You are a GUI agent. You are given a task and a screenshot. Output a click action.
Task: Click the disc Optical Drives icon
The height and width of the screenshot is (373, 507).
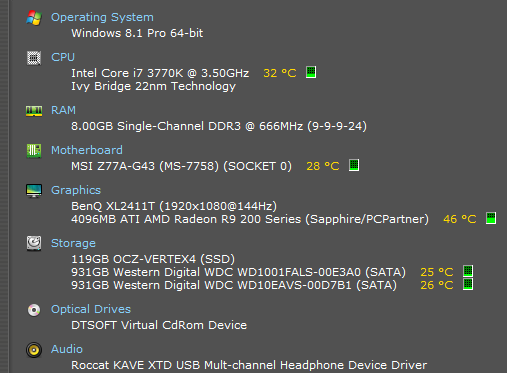[x=34, y=310]
